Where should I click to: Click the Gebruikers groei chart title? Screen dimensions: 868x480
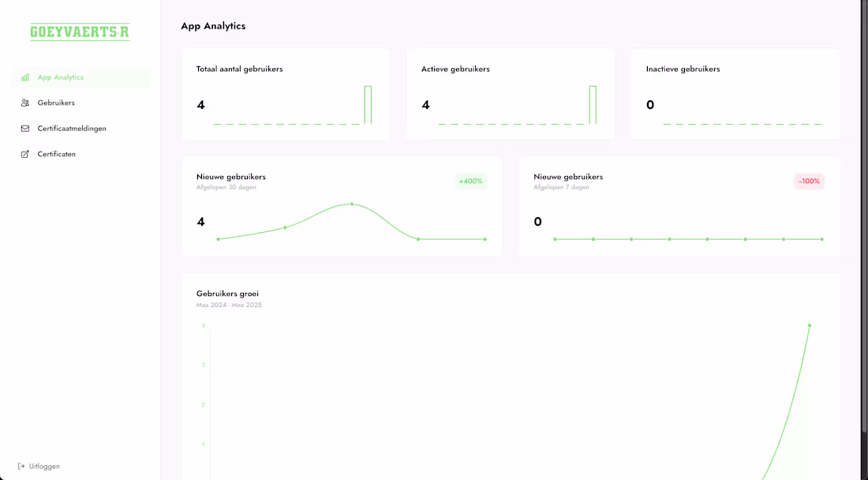tap(227, 293)
